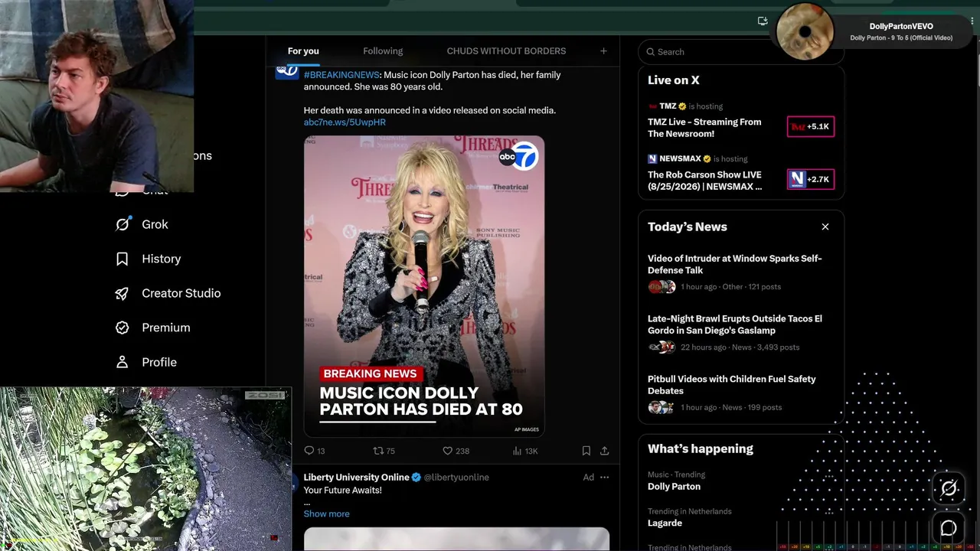The height and width of the screenshot is (551, 980).
Task: Join NEWSMAX live via the +2.7K button
Action: [811, 179]
